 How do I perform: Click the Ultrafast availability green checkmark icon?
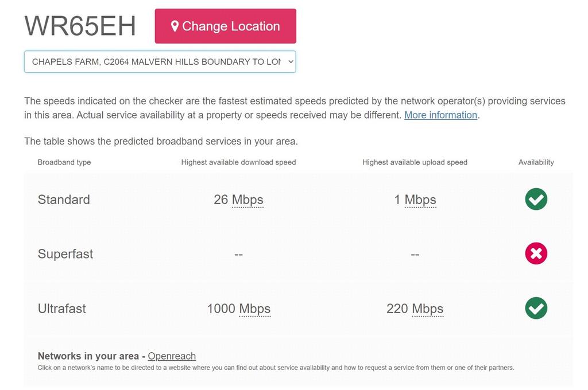(536, 309)
